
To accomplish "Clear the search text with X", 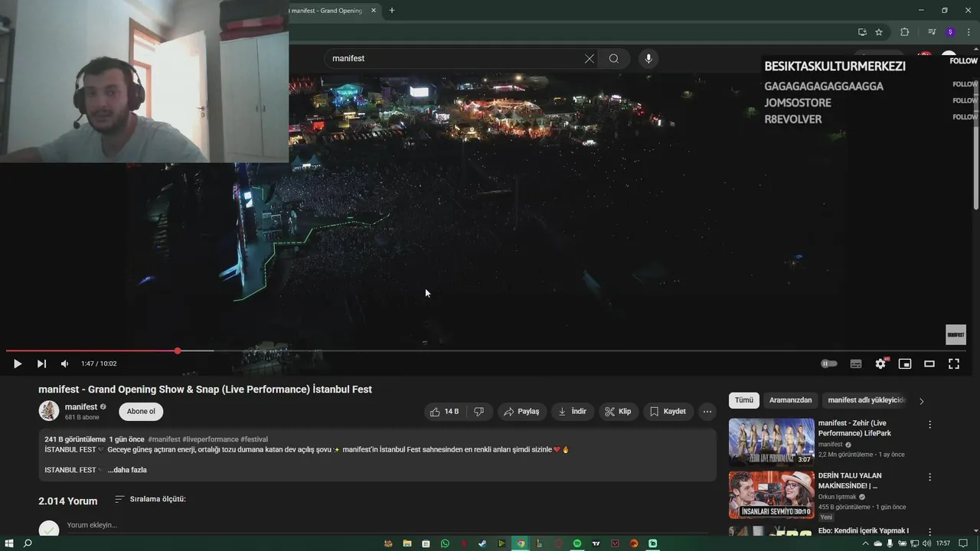I will 590,58.
